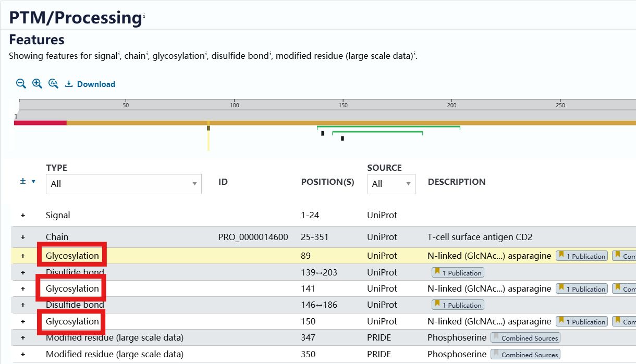Expand the Glycosylation row at position 89
This screenshot has height=364, width=636.
(x=23, y=256)
